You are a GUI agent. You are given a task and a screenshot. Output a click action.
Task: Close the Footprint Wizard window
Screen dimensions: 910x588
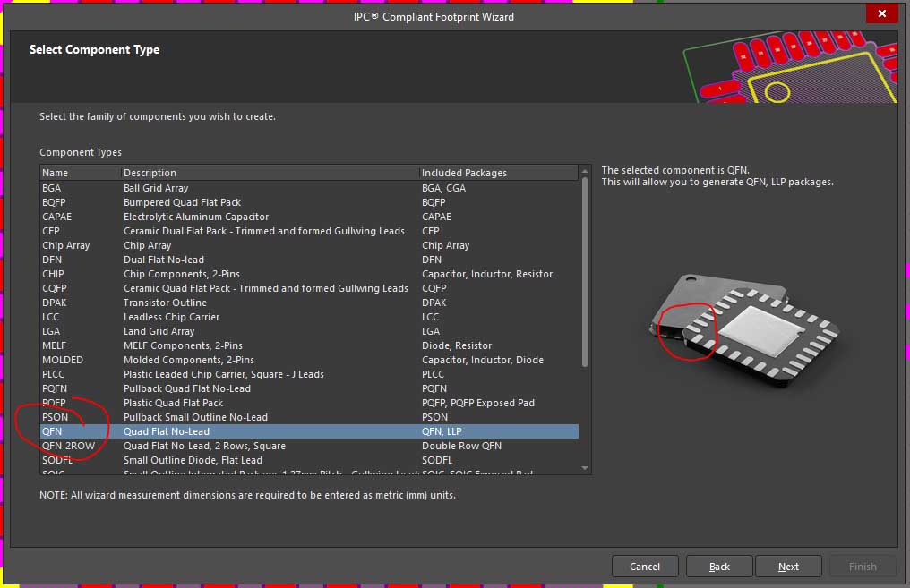click(882, 13)
